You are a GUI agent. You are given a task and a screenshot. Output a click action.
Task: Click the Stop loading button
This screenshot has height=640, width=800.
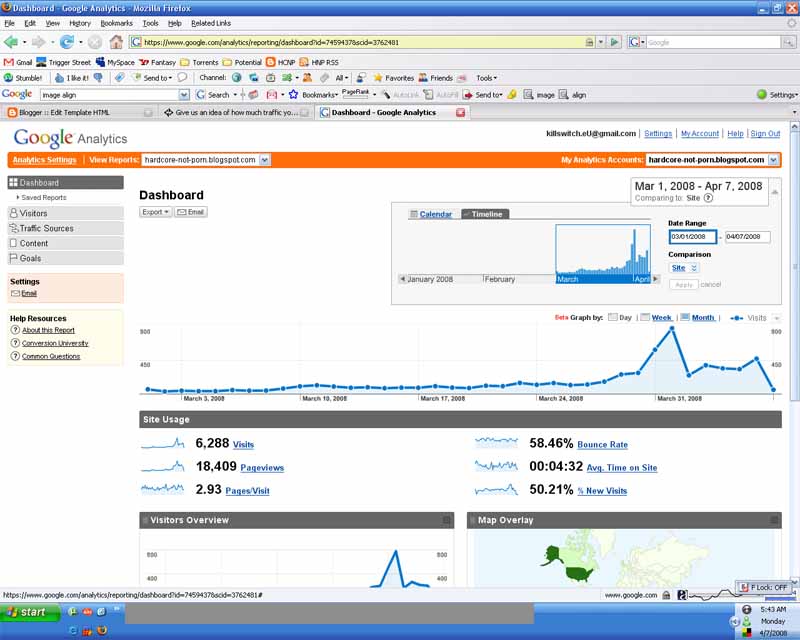tap(94, 42)
